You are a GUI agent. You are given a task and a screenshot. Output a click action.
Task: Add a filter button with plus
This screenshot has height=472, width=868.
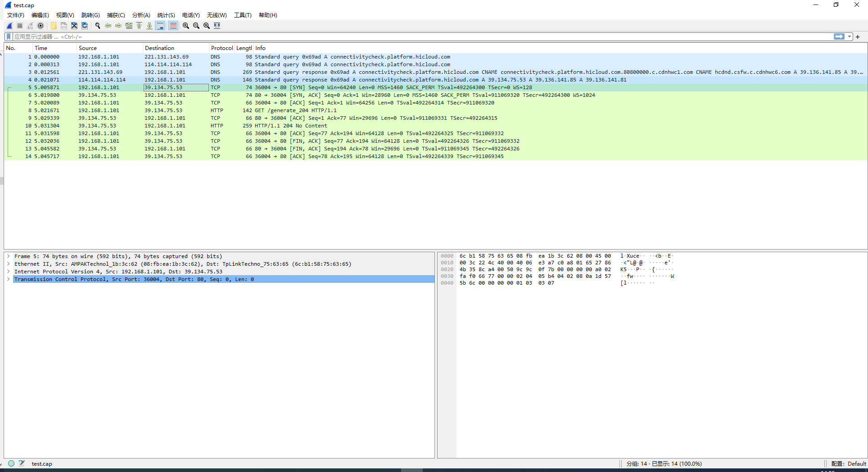point(858,36)
